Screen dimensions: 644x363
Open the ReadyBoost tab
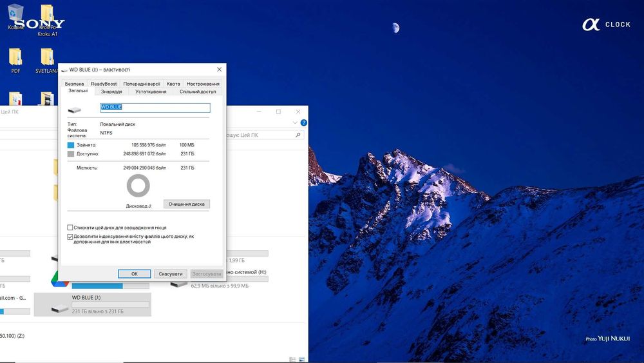pos(104,83)
